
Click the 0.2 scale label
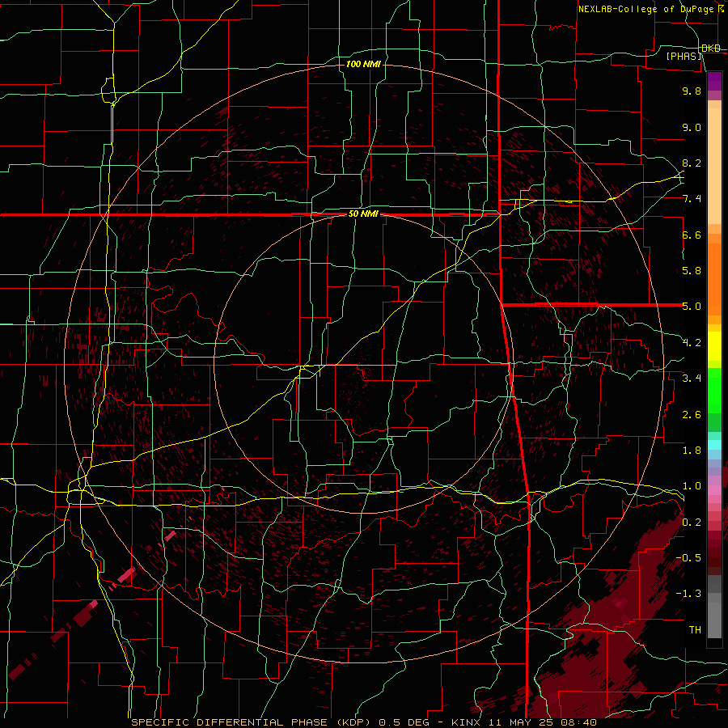coord(692,523)
